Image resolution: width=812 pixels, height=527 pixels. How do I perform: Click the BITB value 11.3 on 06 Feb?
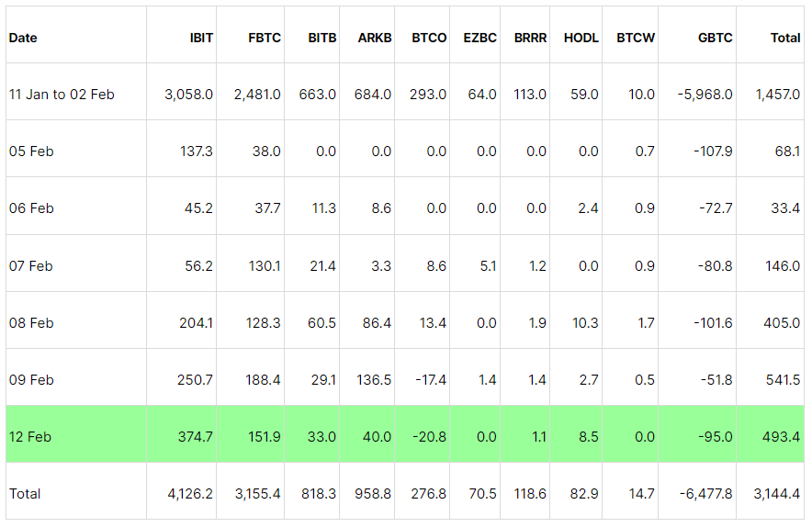[323, 208]
